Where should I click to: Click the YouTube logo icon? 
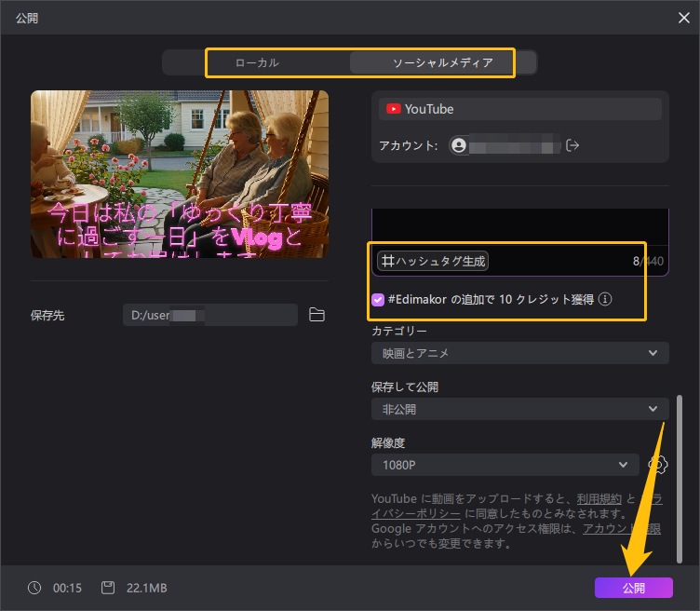tap(394, 109)
